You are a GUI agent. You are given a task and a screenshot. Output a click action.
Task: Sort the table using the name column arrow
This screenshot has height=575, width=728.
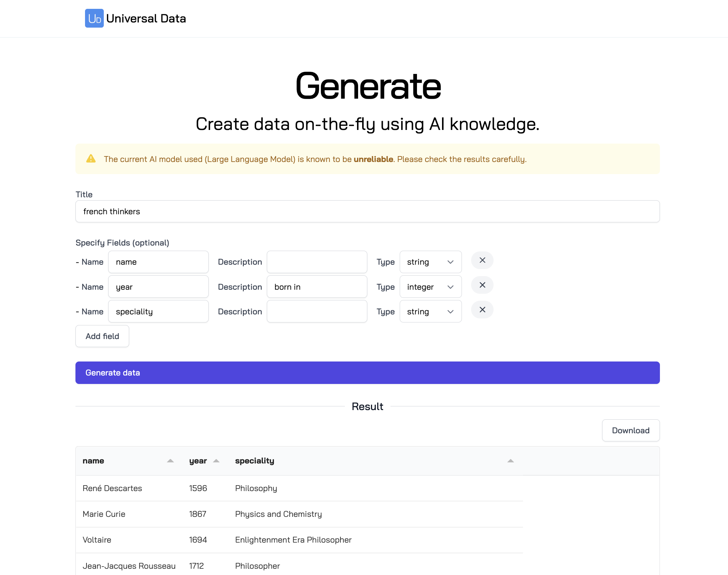tap(170, 461)
